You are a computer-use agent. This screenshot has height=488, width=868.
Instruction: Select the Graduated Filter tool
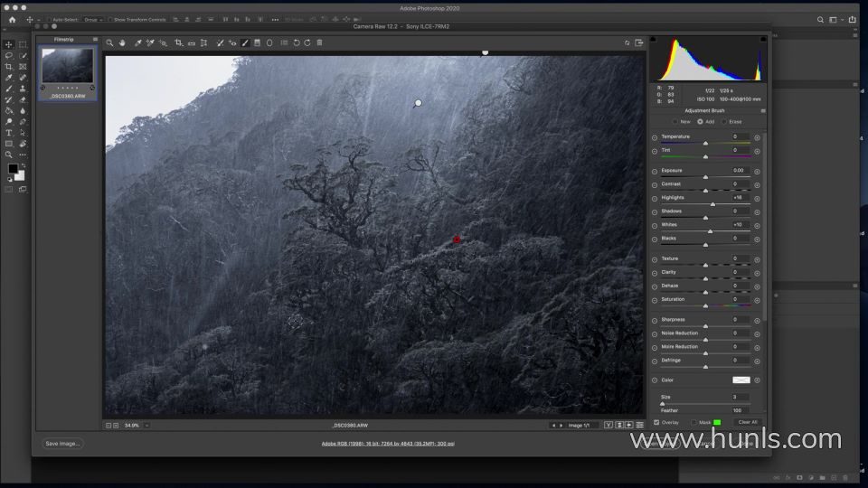pos(258,42)
